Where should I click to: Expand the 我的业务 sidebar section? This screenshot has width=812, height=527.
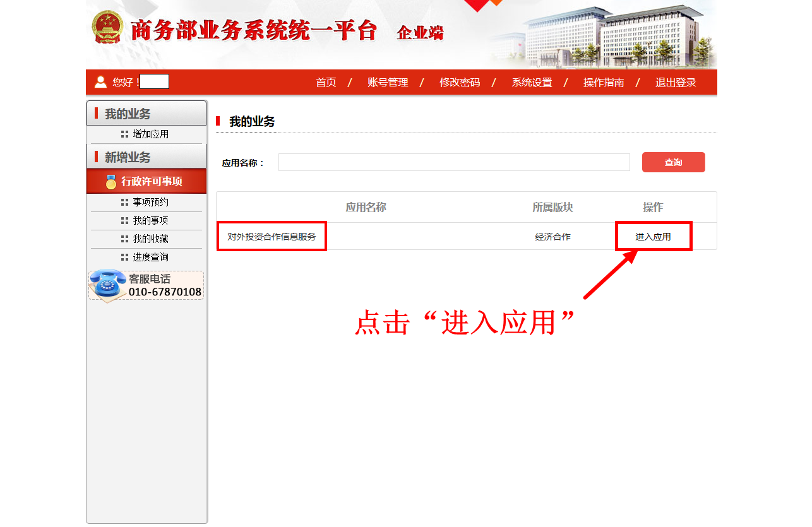coord(146,114)
